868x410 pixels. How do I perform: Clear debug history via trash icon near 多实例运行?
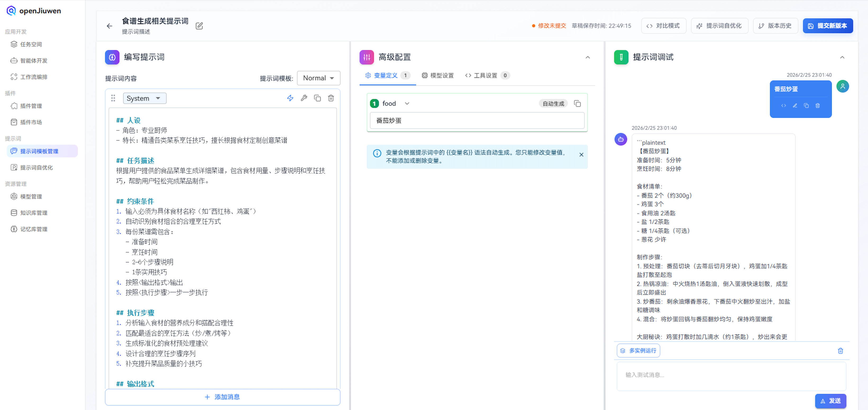(x=840, y=351)
